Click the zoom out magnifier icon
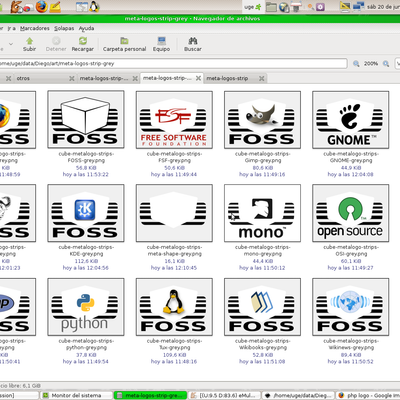 pos(356,63)
